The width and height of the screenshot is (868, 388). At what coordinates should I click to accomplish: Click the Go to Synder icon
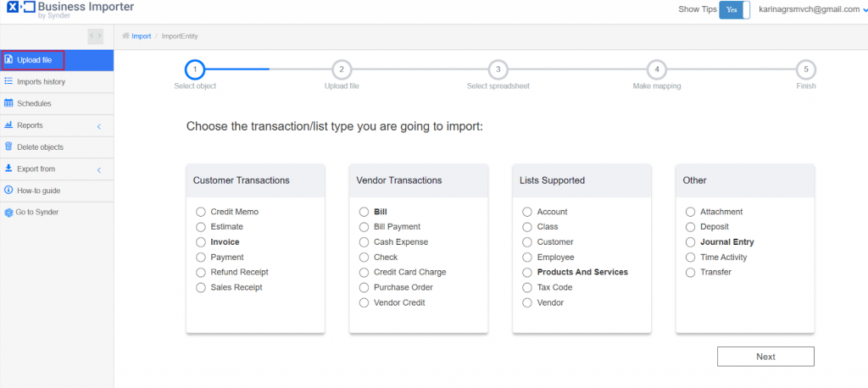pos(8,212)
